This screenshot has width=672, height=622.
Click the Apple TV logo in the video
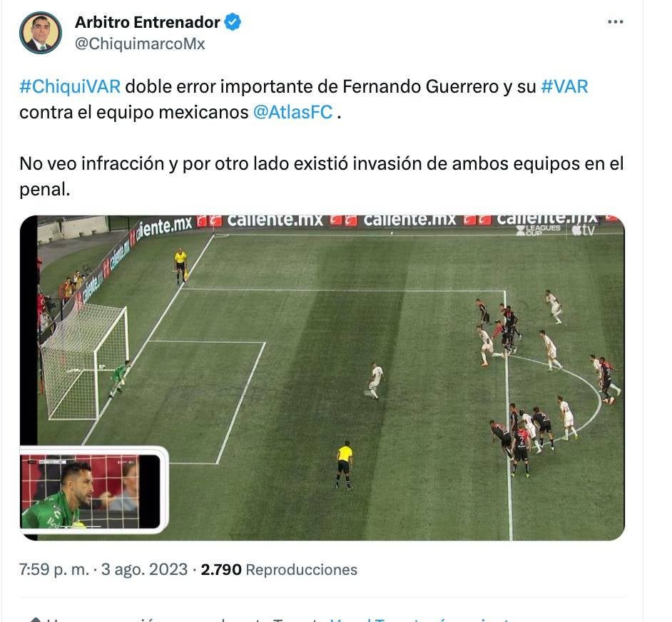tap(584, 230)
